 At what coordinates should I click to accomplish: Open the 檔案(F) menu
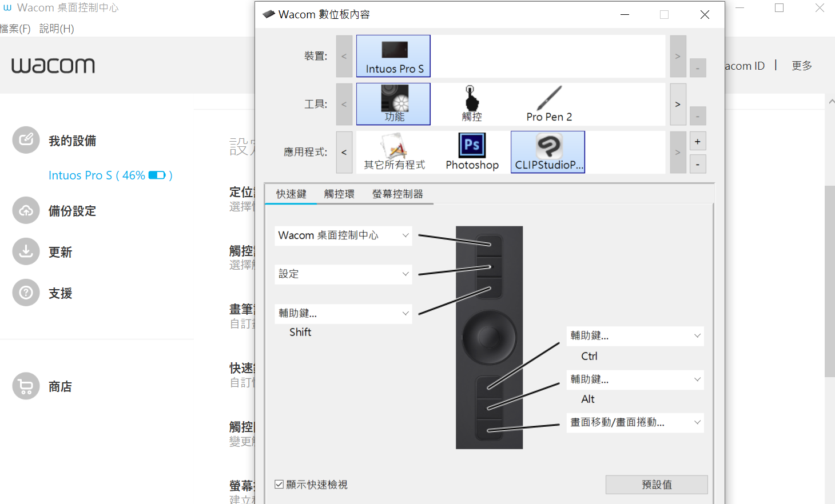point(15,29)
